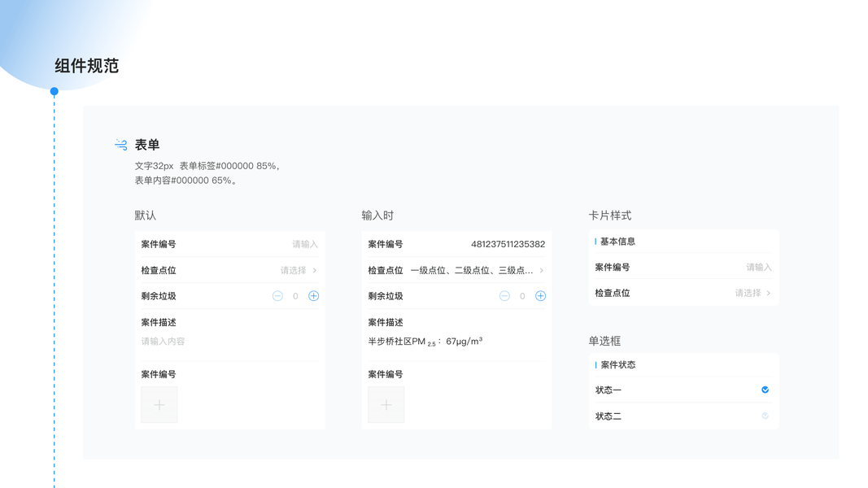Image resolution: width=868 pixels, height=488 pixels.
Task: Add image using plus tile in 默认 form
Action: [159, 405]
